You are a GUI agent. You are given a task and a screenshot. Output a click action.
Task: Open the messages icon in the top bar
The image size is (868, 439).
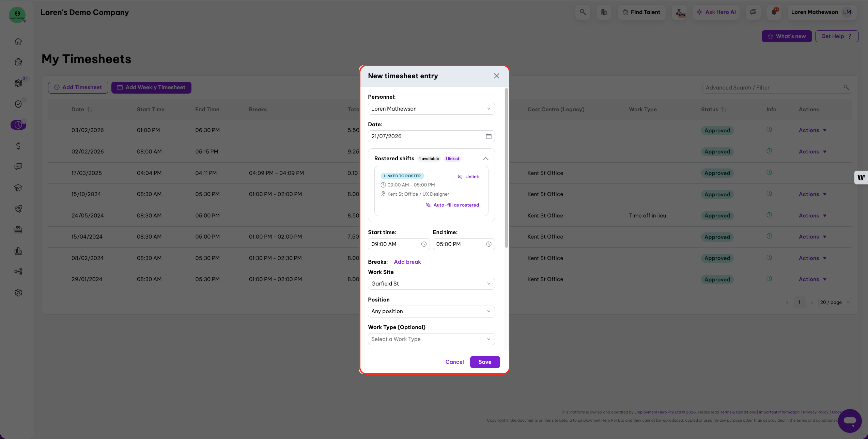(x=753, y=12)
